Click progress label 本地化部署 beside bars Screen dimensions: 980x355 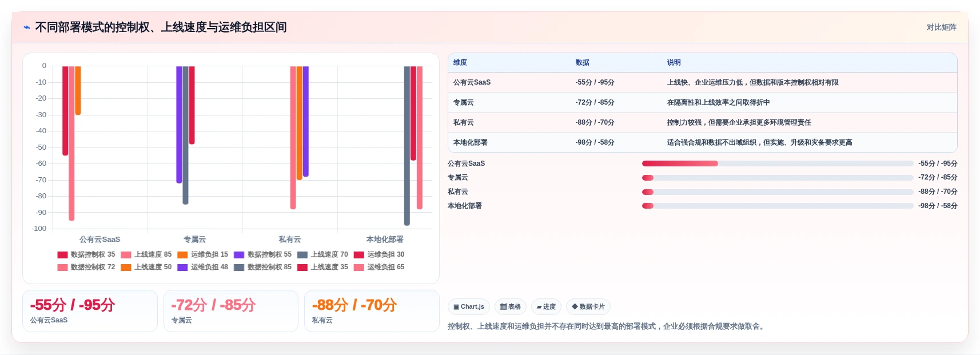click(x=464, y=206)
